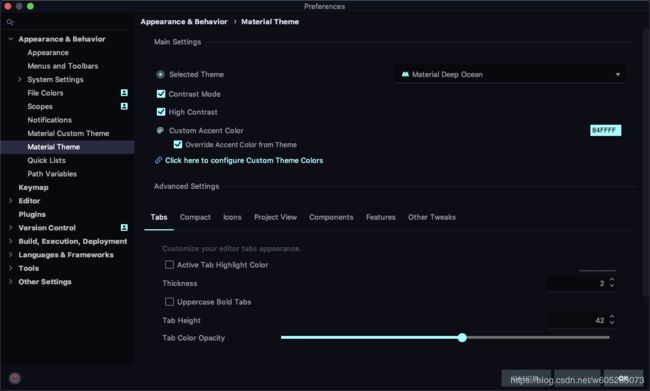Expand System Settings node
The width and height of the screenshot is (650, 391).
19,79
